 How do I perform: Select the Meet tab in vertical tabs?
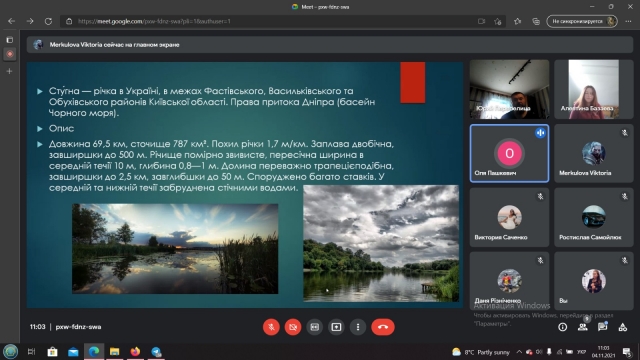pyautogui.click(x=10, y=54)
